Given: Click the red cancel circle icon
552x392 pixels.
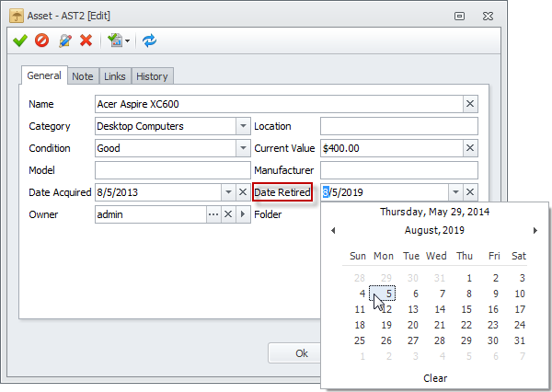Looking at the screenshot, I should (x=42, y=40).
